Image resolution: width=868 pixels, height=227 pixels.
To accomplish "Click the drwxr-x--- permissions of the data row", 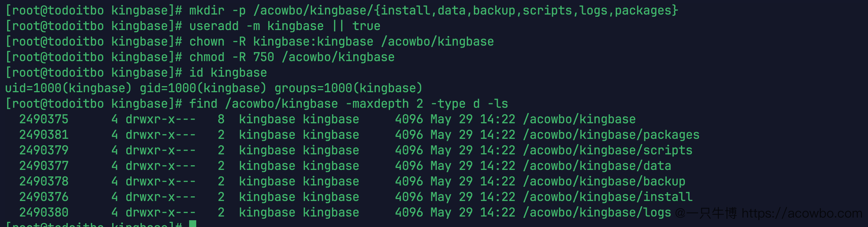I will 160,166.
